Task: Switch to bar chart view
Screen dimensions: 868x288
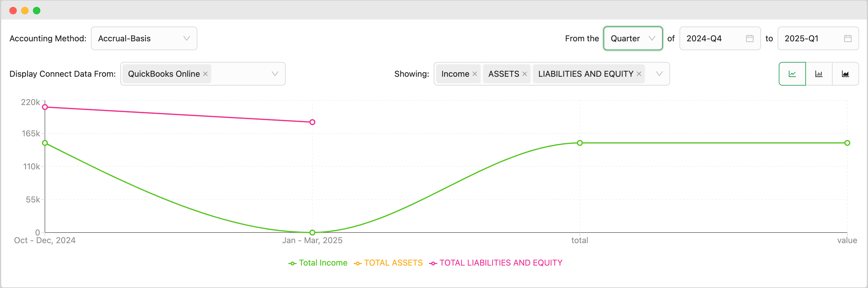Action: coord(818,74)
